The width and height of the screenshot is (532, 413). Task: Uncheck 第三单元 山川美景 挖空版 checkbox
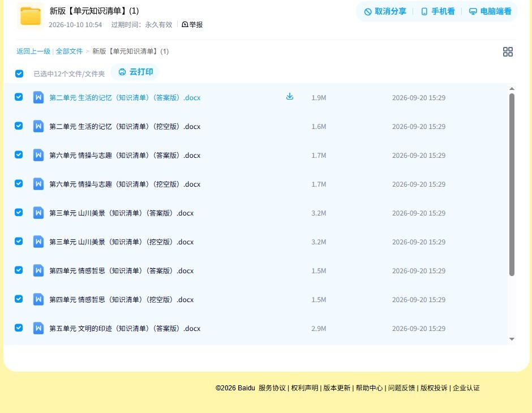pyautogui.click(x=19, y=241)
